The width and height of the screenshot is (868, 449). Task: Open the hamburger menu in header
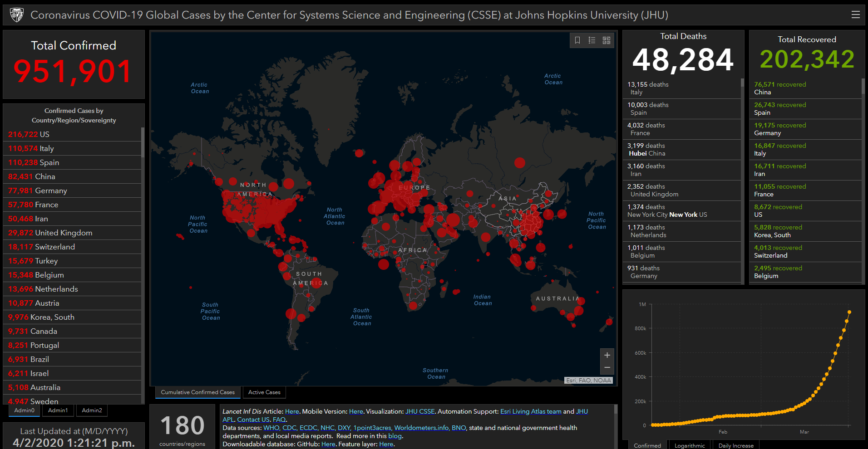pyautogui.click(x=855, y=15)
